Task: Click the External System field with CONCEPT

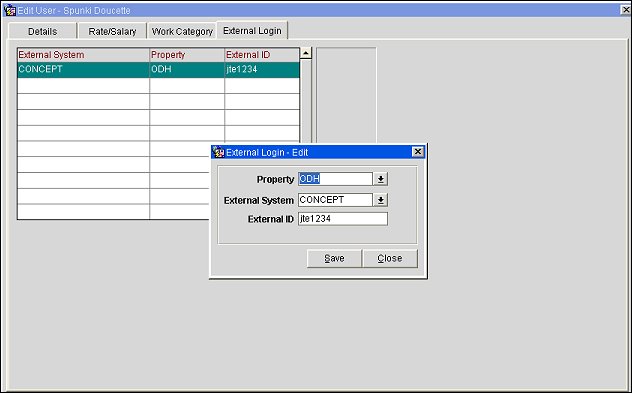Action: click(335, 200)
